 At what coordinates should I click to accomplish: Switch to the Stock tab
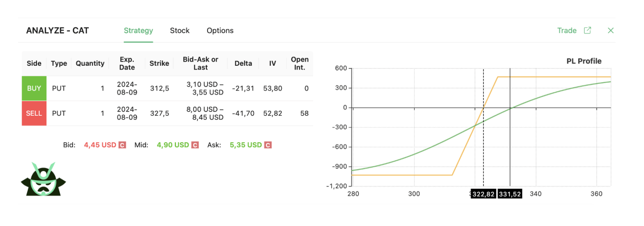[x=179, y=31]
